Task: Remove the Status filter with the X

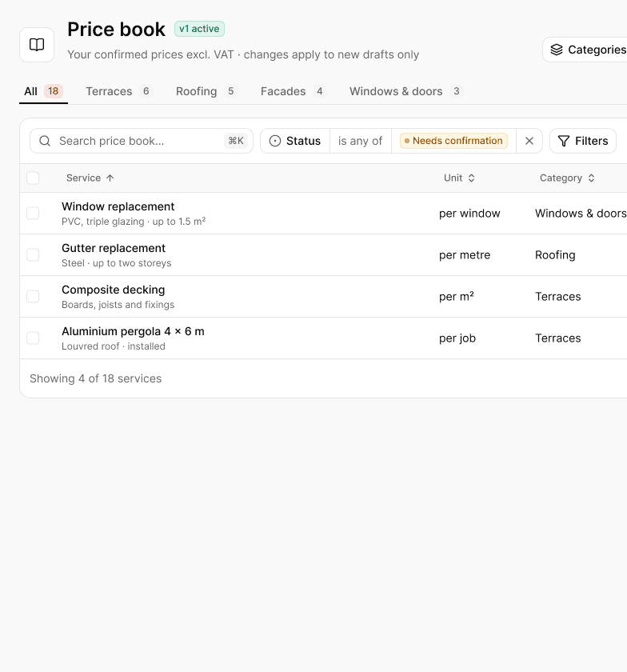Action: tap(529, 141)
